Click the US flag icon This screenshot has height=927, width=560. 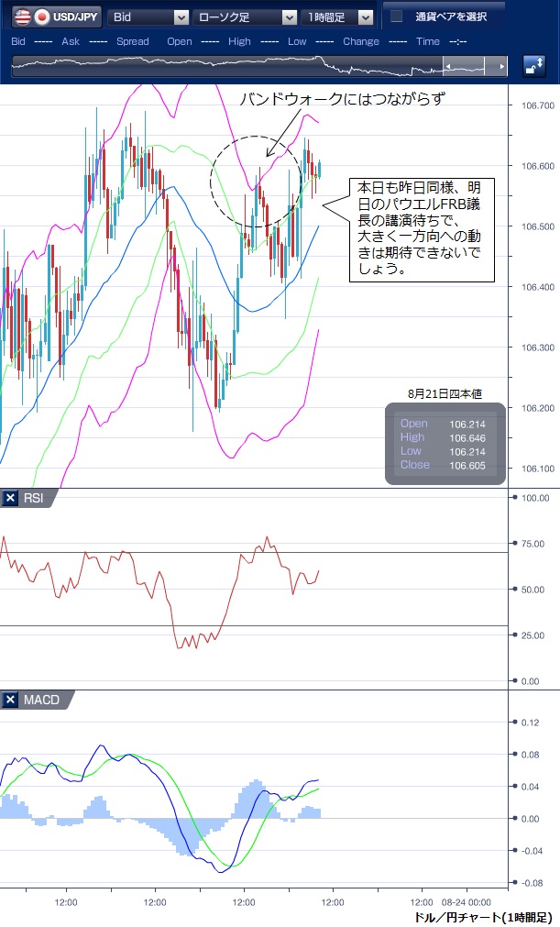[20, 17]
